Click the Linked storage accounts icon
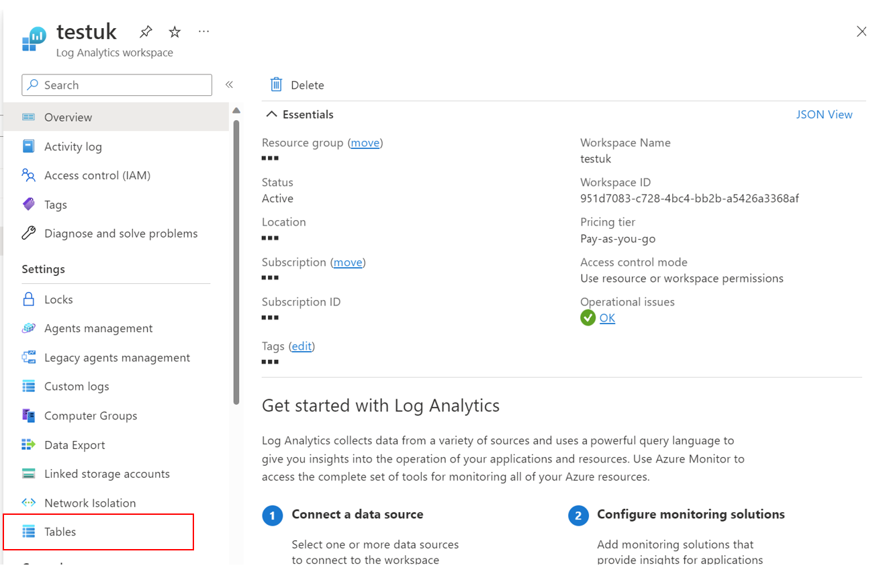This screenshot has height=588, width=887. 28,473
